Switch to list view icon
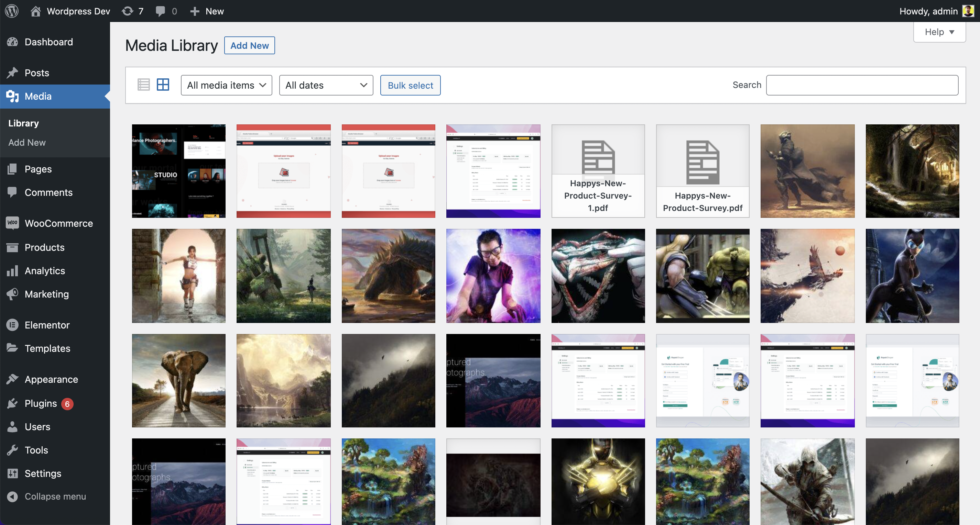 click(x=143, y=85)
